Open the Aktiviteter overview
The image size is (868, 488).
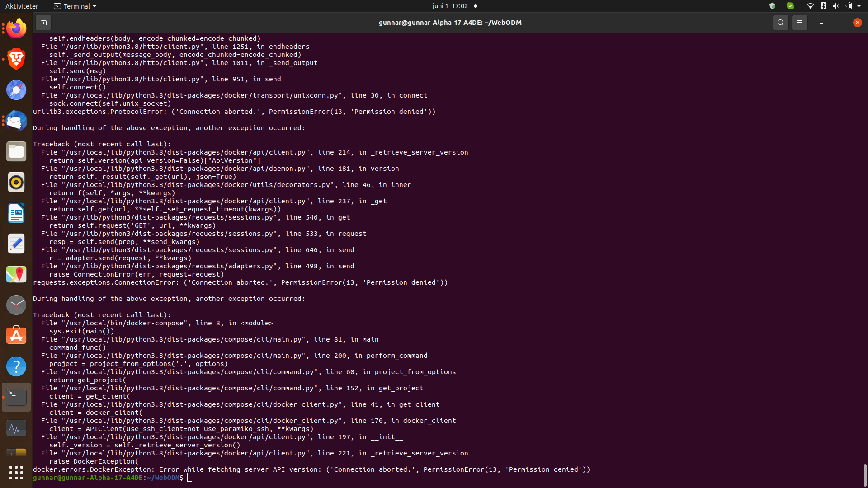click(x=22, y=6)
